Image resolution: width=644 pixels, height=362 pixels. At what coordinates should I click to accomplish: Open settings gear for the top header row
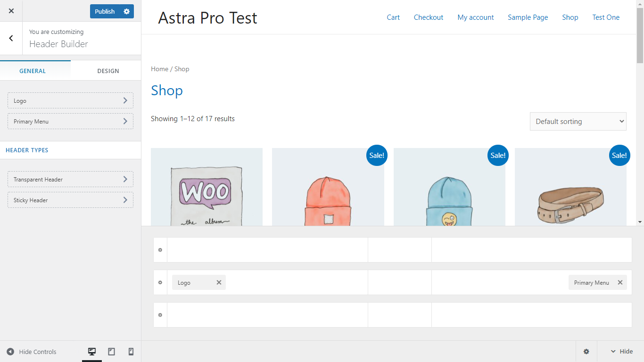160,250
